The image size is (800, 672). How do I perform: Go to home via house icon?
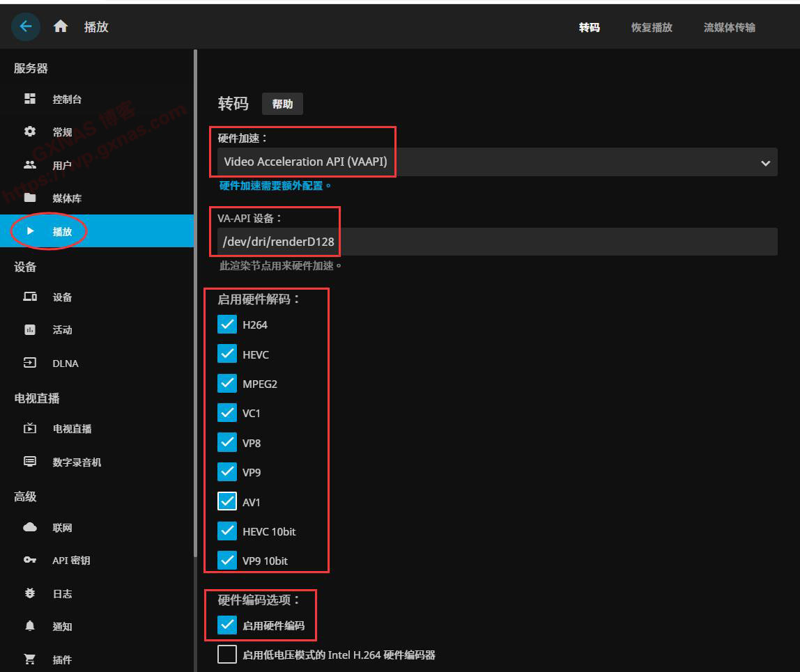61,26
